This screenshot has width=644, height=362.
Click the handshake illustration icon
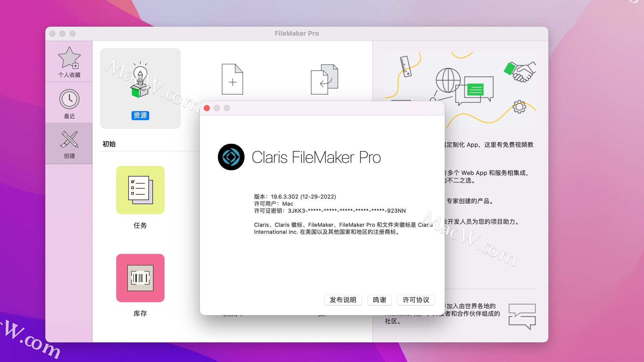click(x=520, y=71)
